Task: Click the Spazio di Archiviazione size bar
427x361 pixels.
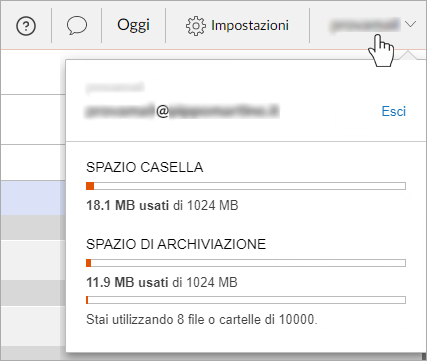Action: 246,263
